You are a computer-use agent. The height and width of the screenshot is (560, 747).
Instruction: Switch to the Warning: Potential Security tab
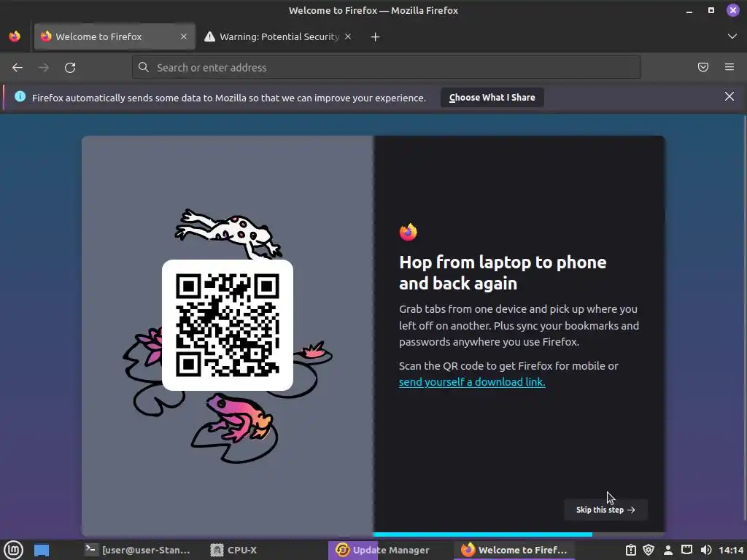[279, 36]
